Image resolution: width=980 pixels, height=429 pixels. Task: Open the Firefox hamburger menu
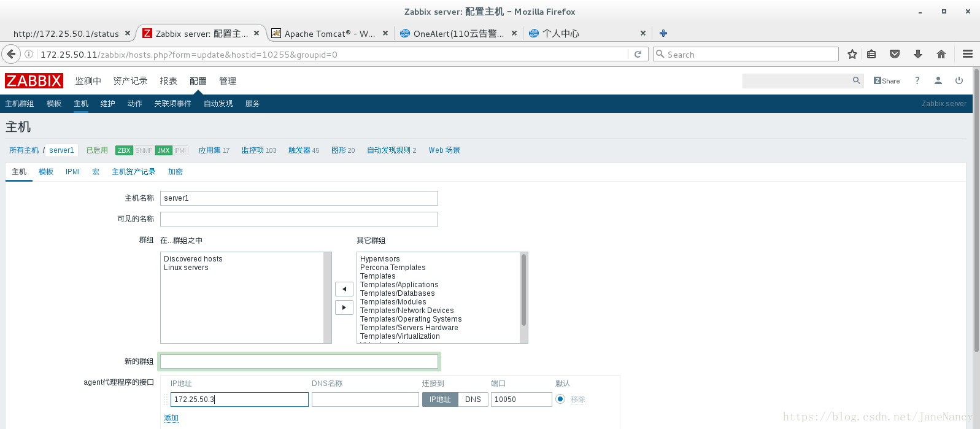tap(968, 54)
